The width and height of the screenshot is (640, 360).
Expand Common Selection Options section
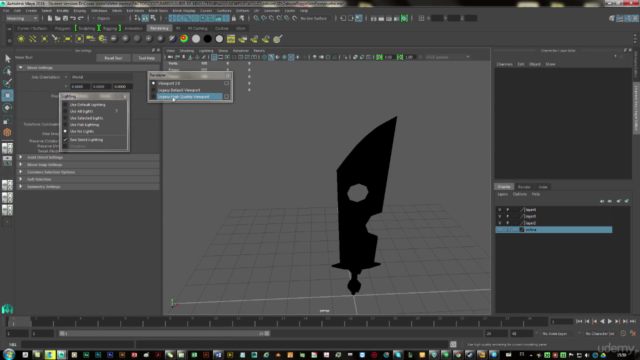(21, 172)
